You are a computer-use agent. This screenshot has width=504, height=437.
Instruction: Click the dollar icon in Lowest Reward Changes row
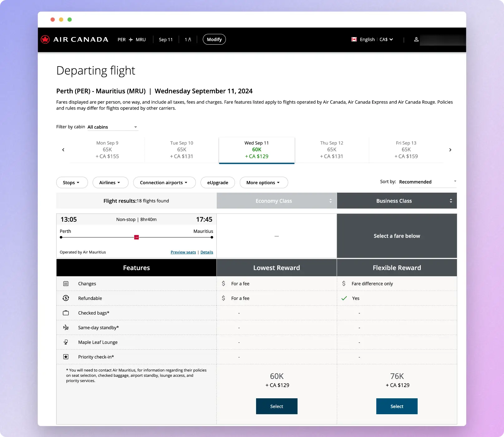pos(223,283)
